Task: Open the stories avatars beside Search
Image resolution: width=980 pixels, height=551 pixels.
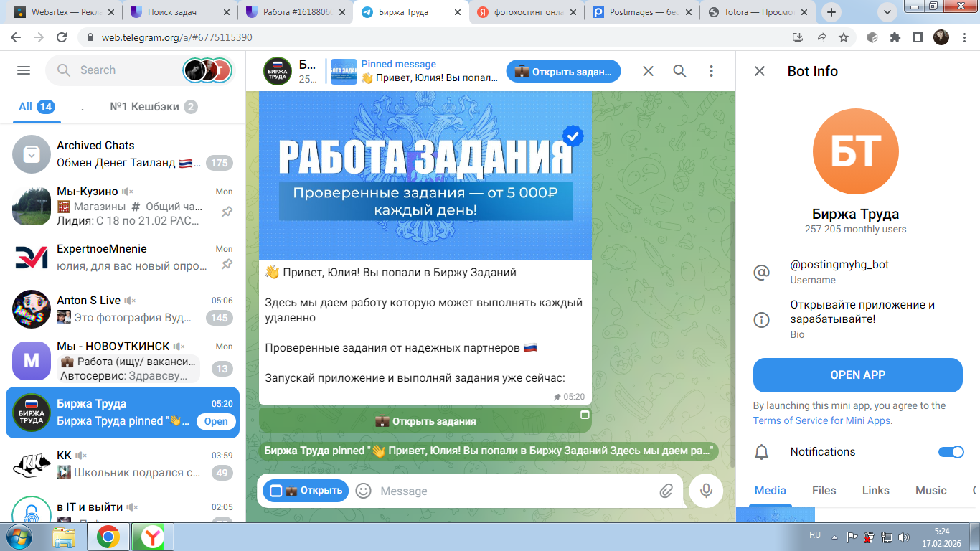Action: tap(207, 70)
